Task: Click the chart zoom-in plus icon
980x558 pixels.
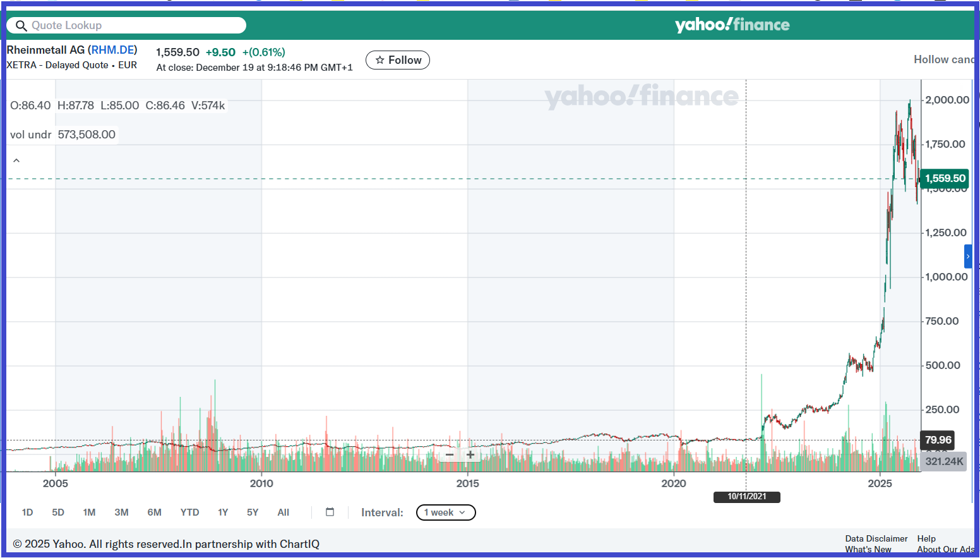Action: click(470, 455)
